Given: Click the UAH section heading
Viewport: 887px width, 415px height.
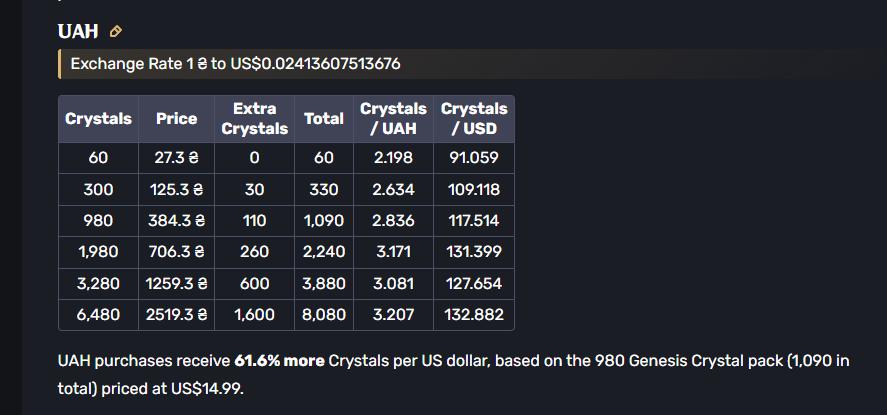Looking at the screenshot, I should click(x=78, y=32).
